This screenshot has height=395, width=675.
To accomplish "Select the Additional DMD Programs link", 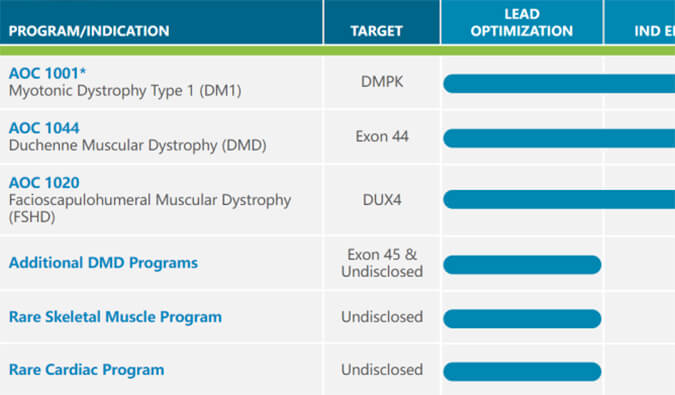I will coord(103,263).
